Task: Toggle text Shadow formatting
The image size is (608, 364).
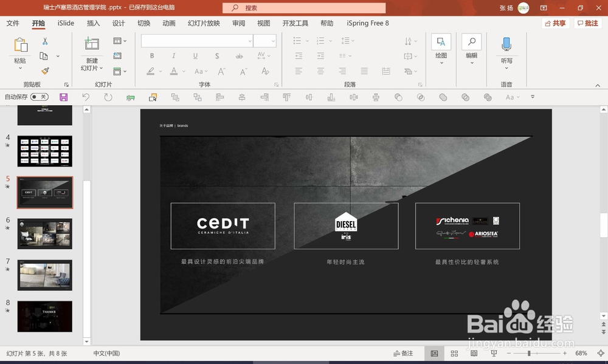Action: pyautogui.click(x=217, y=56)
